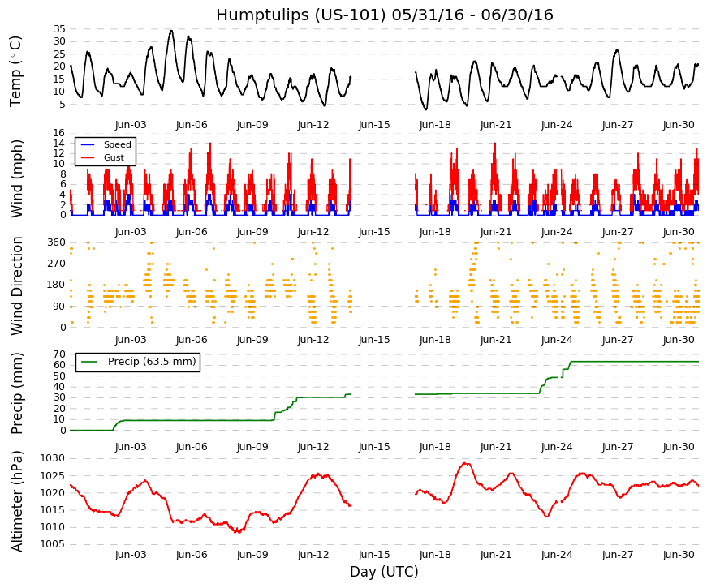Click Jun-30 tick under altimeter plot
Viewport: 707px width, 588px height.
point(679,555)
